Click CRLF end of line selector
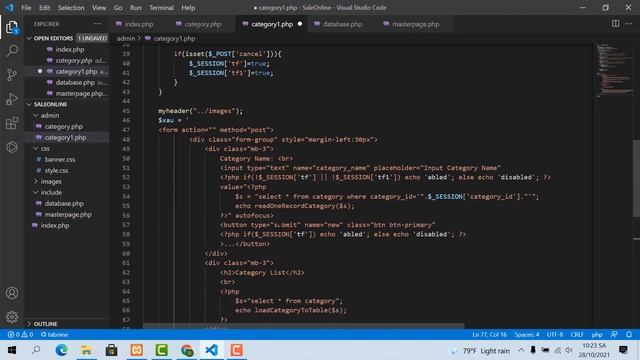Screen dimensions: 640x360 pos(577,334)
